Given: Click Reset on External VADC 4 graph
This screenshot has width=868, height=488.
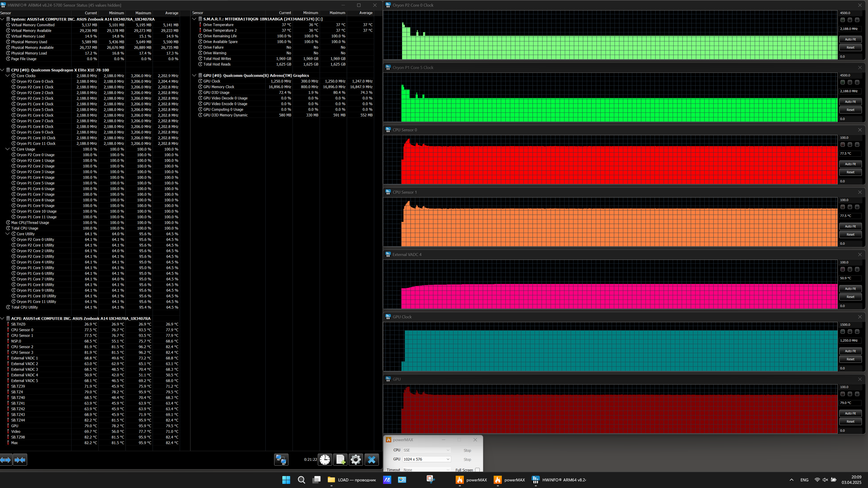Looking at the screenshot, I should (x=850, y=297).
